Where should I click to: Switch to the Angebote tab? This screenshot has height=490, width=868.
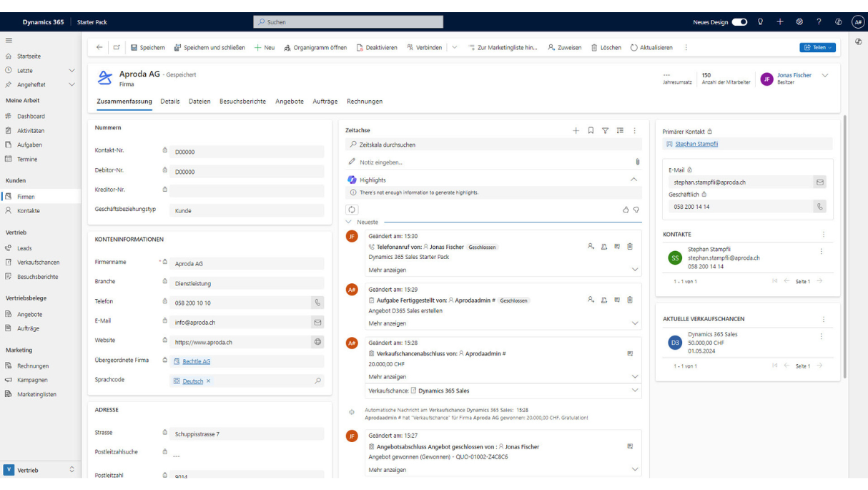290,102
